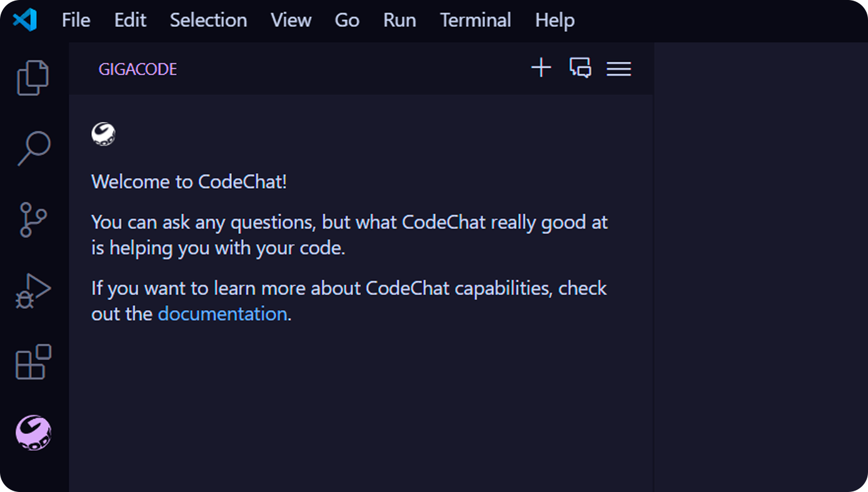
Task: Open the Run and Debug view
Action: coord(33,291)
